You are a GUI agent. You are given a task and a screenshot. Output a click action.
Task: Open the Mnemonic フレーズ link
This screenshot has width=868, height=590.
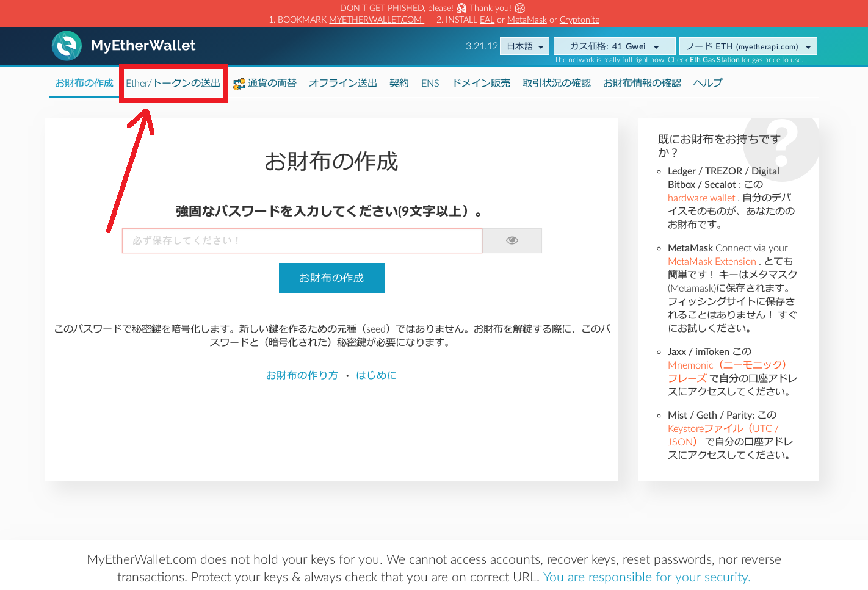pos(726,365)
